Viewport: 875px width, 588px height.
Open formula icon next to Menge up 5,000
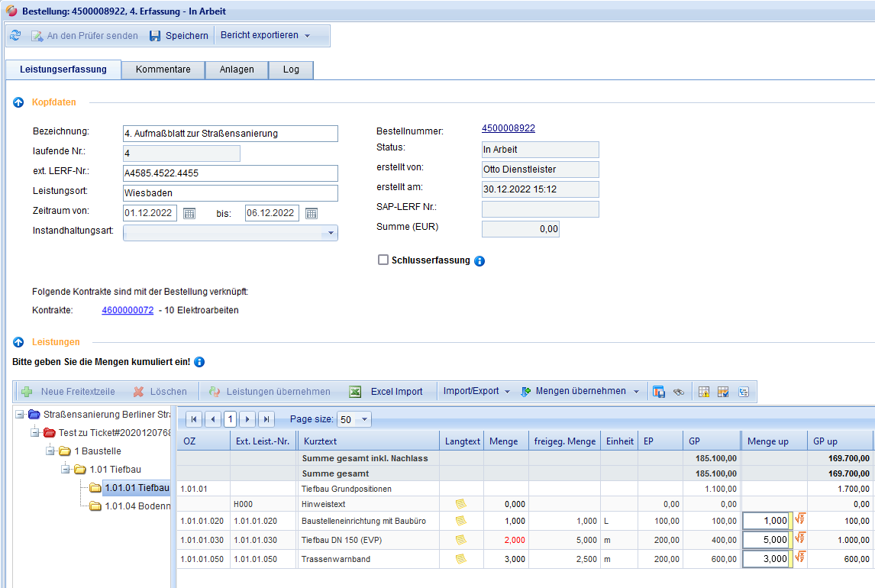[x=800, y=538]
